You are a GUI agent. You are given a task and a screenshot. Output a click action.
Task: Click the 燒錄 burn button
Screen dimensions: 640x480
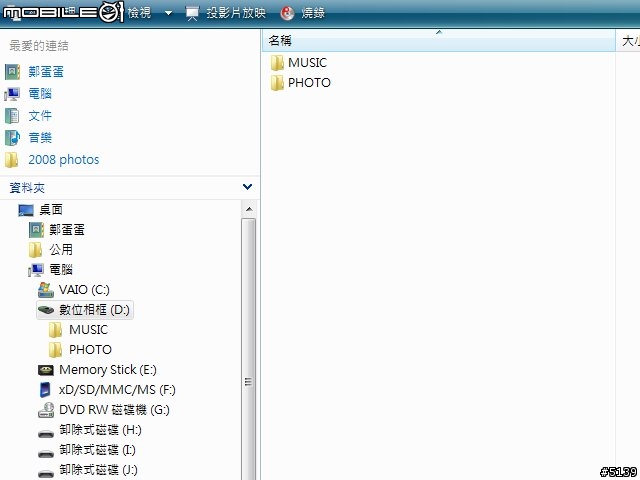click(313, 13)
